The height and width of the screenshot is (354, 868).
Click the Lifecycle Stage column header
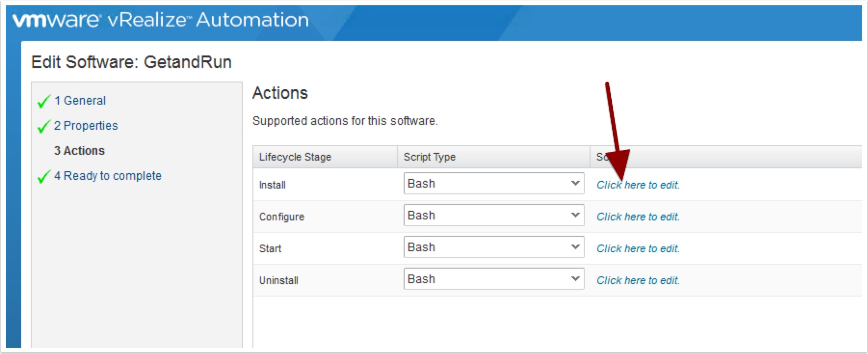[x=295, y=157]
